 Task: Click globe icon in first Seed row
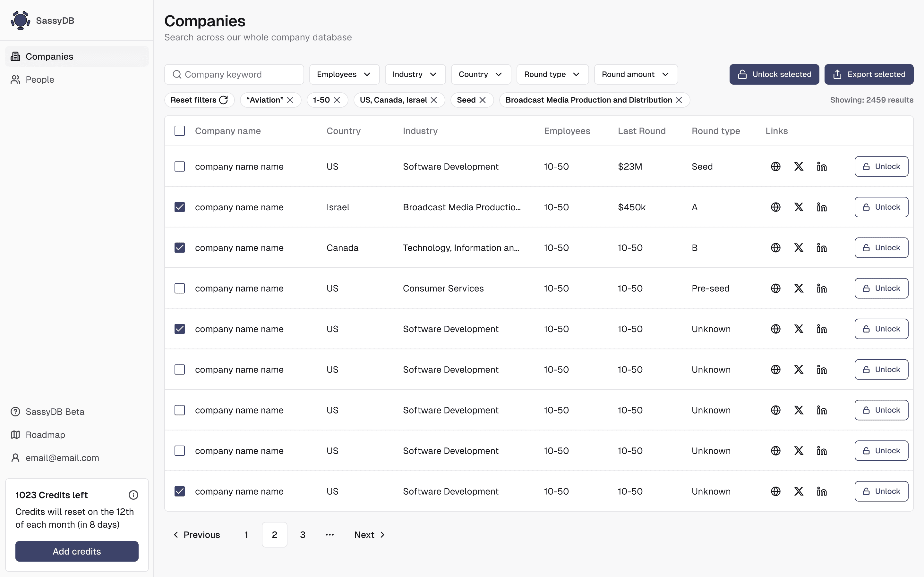click(x=775, y=167)
